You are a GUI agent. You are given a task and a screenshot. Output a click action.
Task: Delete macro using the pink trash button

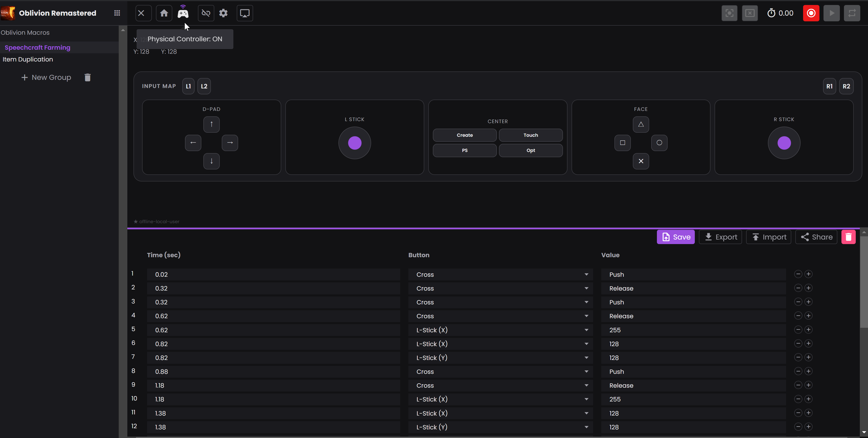pos(848,237)
